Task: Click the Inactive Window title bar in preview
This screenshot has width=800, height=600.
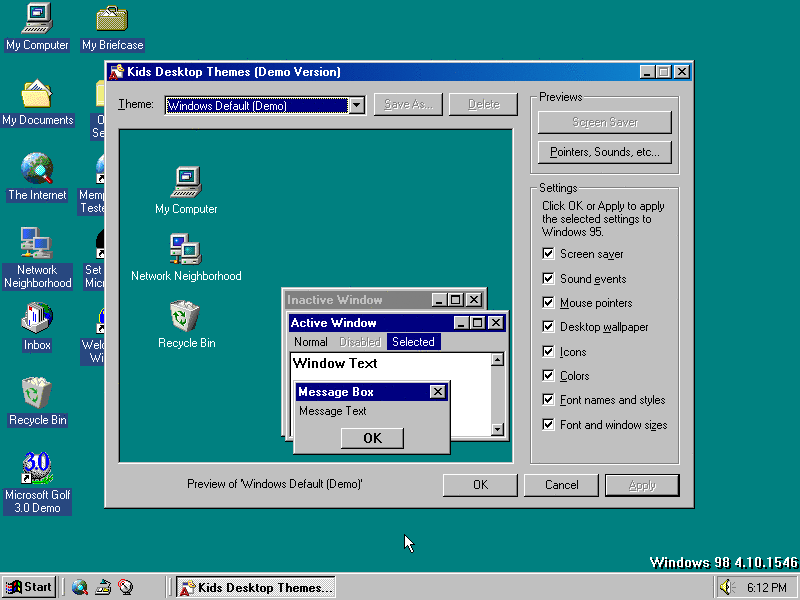Action: click(x=385, y=299)
